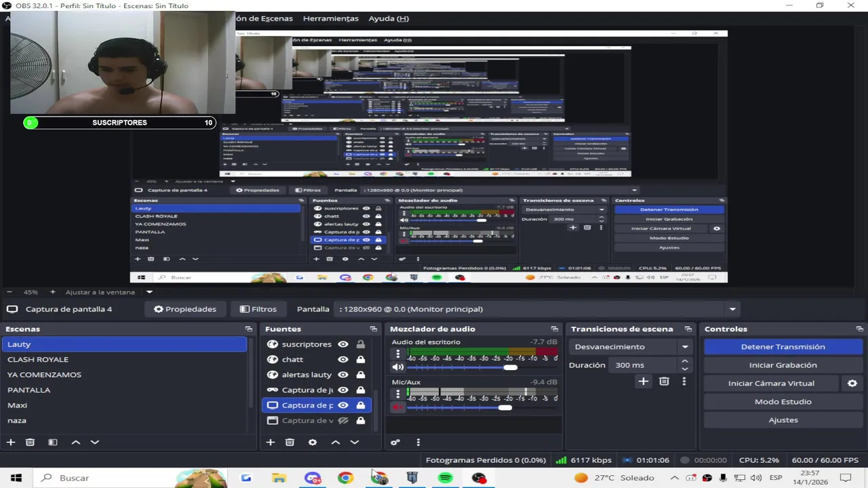868x488 pixels.
Task: Hide the suscriptores source with its eye icon
Action: pyautogui.click(x=343, y=344)
